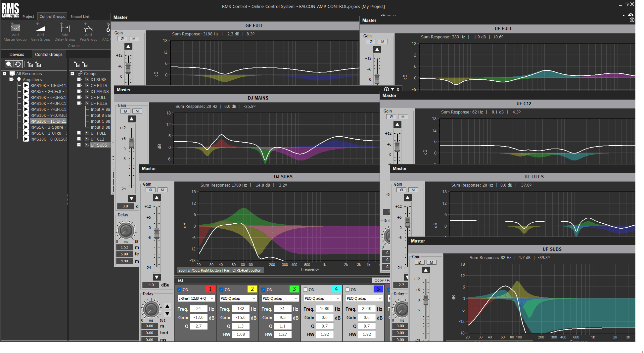Click the UF SUBS gain up arrow
The image size is (644, 353).
(x=426, y=270)
